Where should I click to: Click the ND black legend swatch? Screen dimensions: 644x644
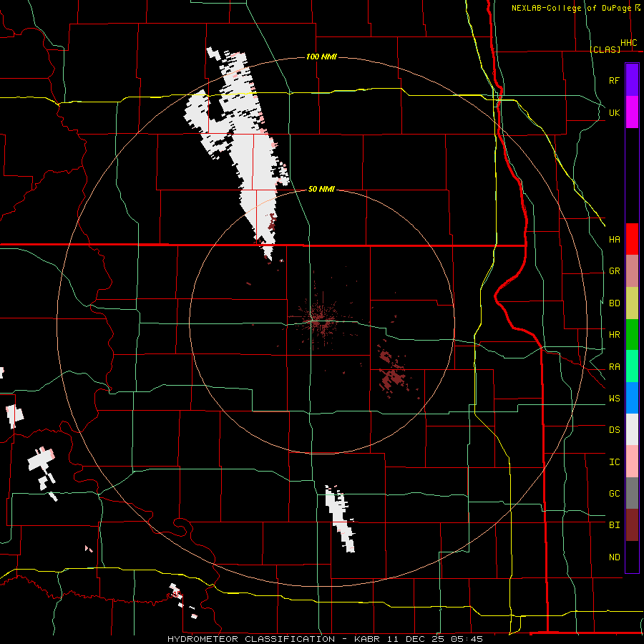coord(632,557)
